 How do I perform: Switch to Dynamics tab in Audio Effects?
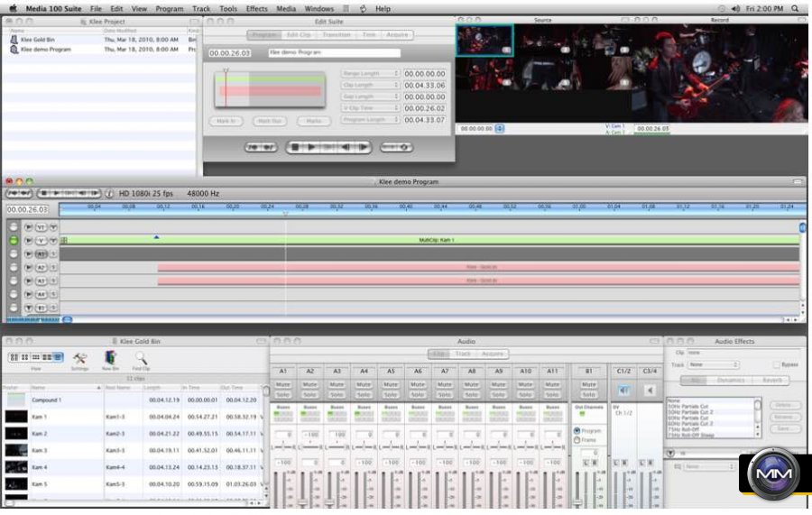click(x=731, y=380)
